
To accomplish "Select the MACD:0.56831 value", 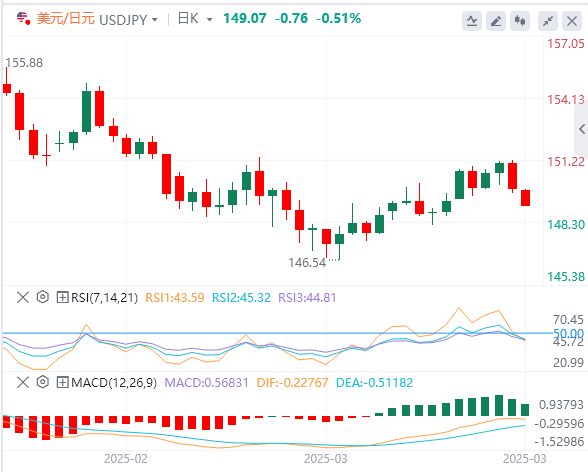I will pyautogui.click(x=207, y=383).
